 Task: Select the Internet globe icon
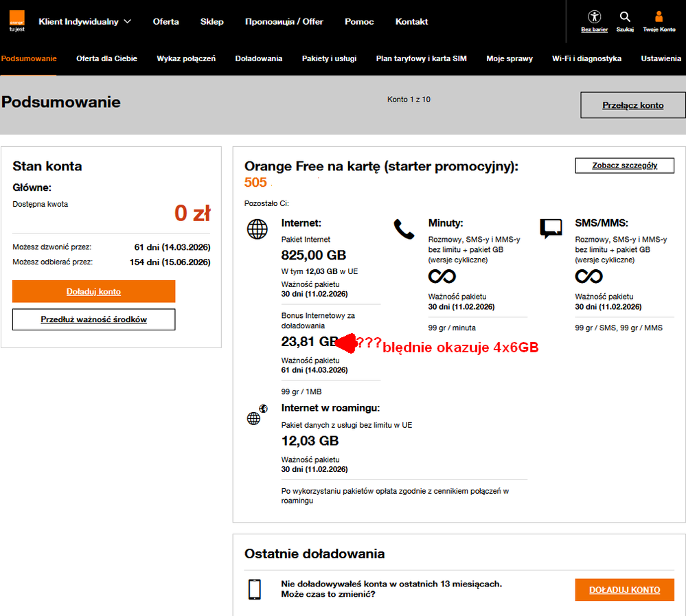(257, 229)
